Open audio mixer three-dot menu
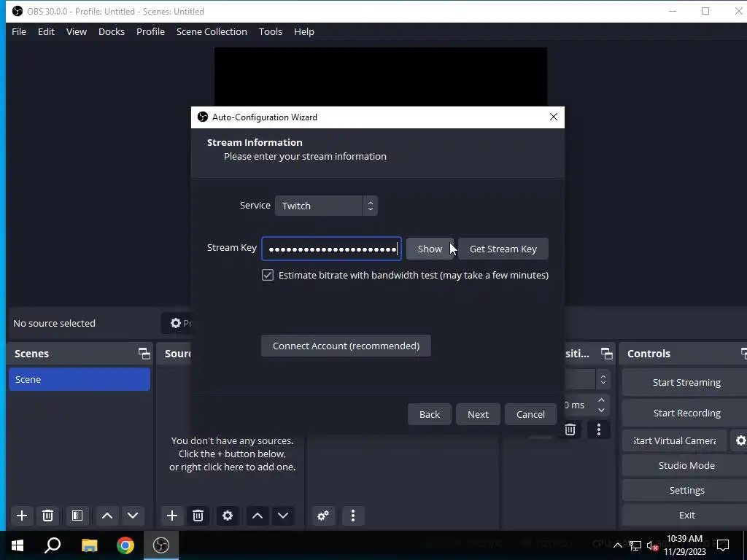The width and height of the screenshot is (747, 560). [x=353, y=516]
